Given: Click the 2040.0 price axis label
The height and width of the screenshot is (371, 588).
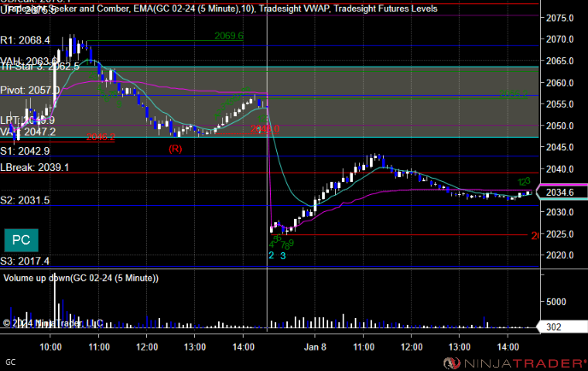Looking at the screenshot, I should [560, 169].
